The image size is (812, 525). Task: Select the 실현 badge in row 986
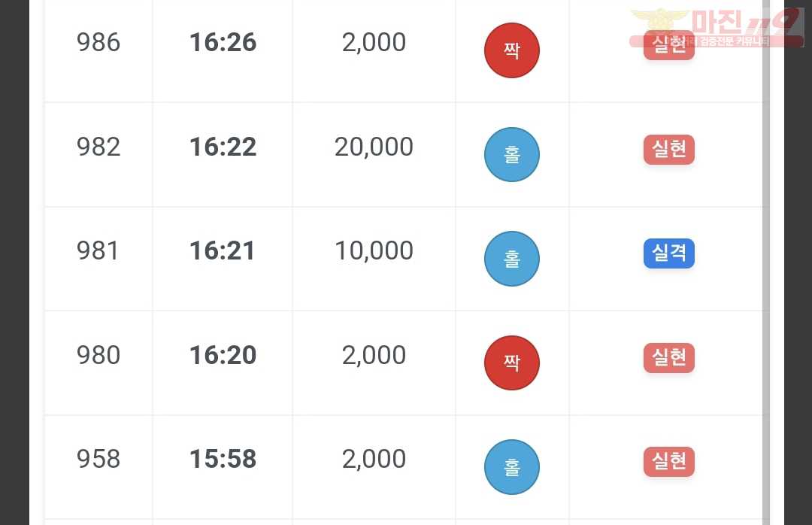[668, 45]
